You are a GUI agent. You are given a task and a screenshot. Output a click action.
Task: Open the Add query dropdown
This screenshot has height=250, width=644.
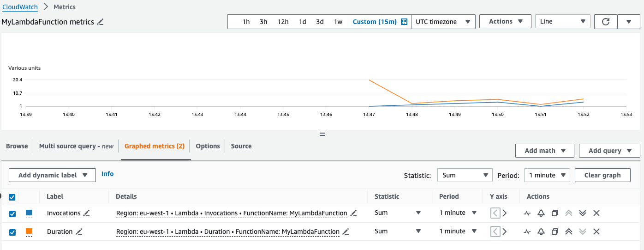(609, 151)
